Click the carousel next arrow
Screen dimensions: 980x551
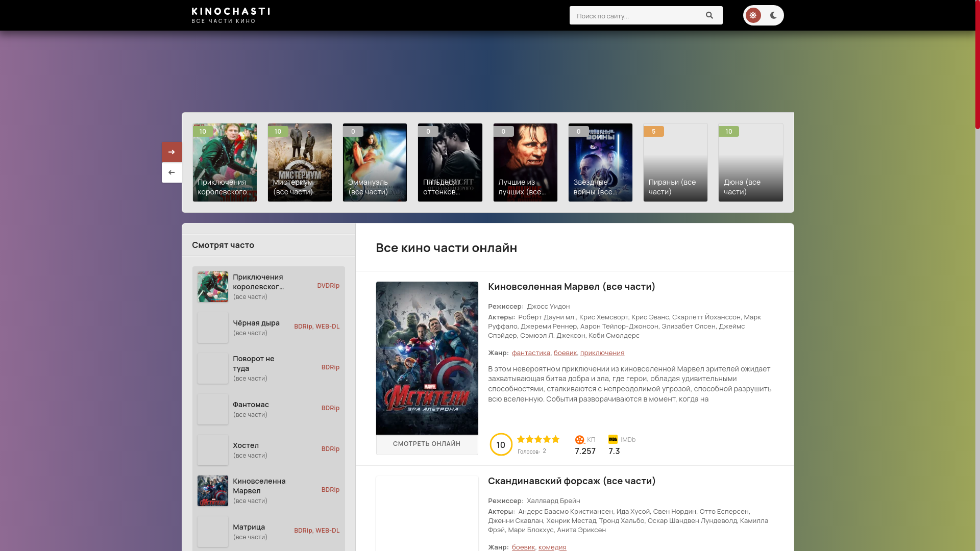pyautogui.click(x=172, y=152)
